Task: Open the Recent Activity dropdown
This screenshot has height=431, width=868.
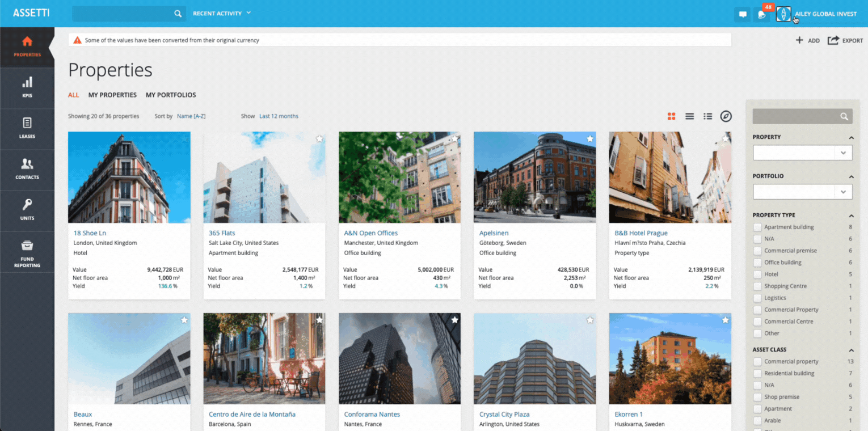Action: [x=222, y=13]
